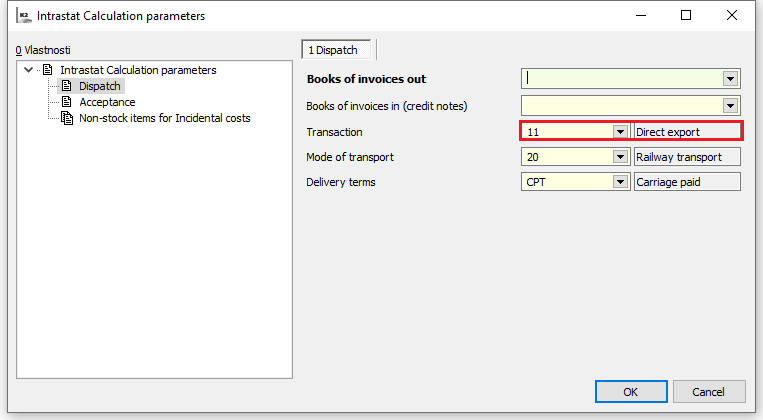Select the 0 Vlastnosti panel label
This screenshot has width=763, height=420.
click(43, 49)
